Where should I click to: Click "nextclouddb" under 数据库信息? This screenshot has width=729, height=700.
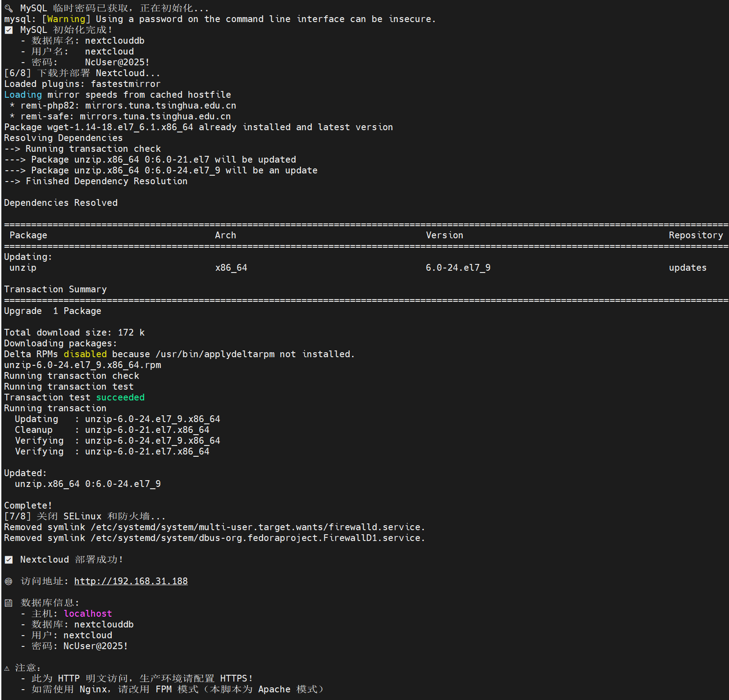click(x=104, y=624)
